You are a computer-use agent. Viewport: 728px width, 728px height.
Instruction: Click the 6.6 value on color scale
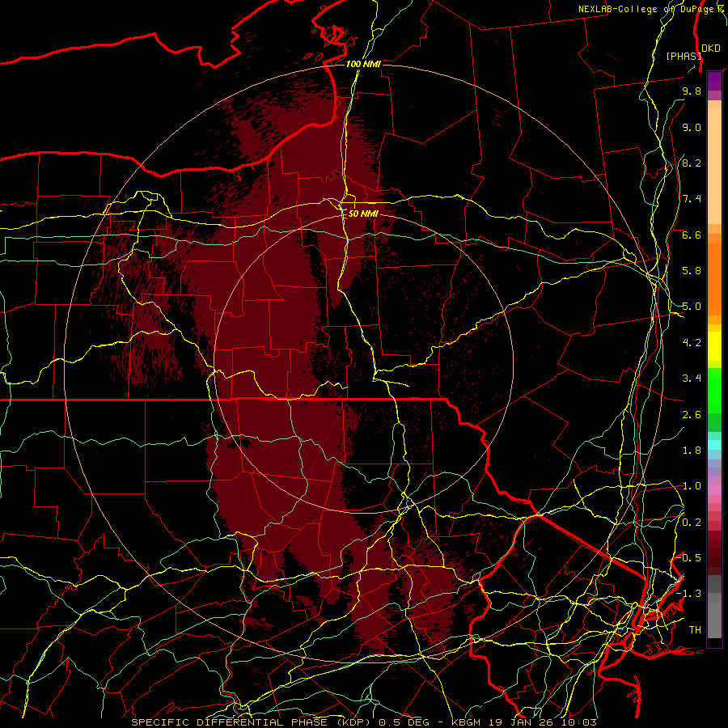point(692,235)
